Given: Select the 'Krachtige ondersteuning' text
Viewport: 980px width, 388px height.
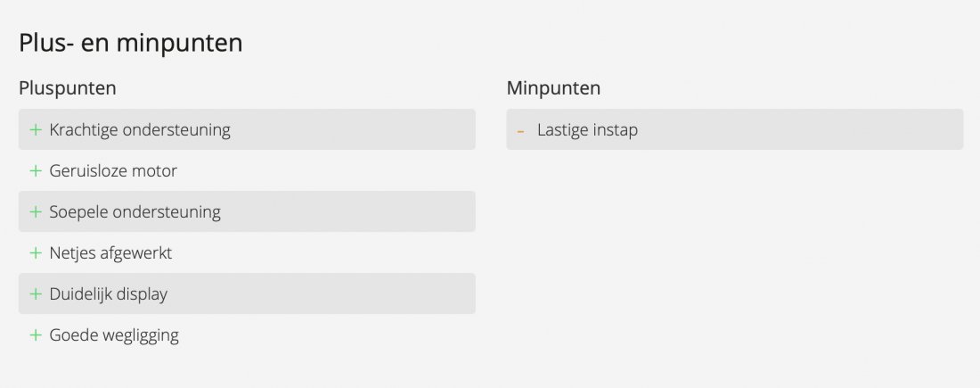Looking at the screenshot, I should [x=140, y=130].
